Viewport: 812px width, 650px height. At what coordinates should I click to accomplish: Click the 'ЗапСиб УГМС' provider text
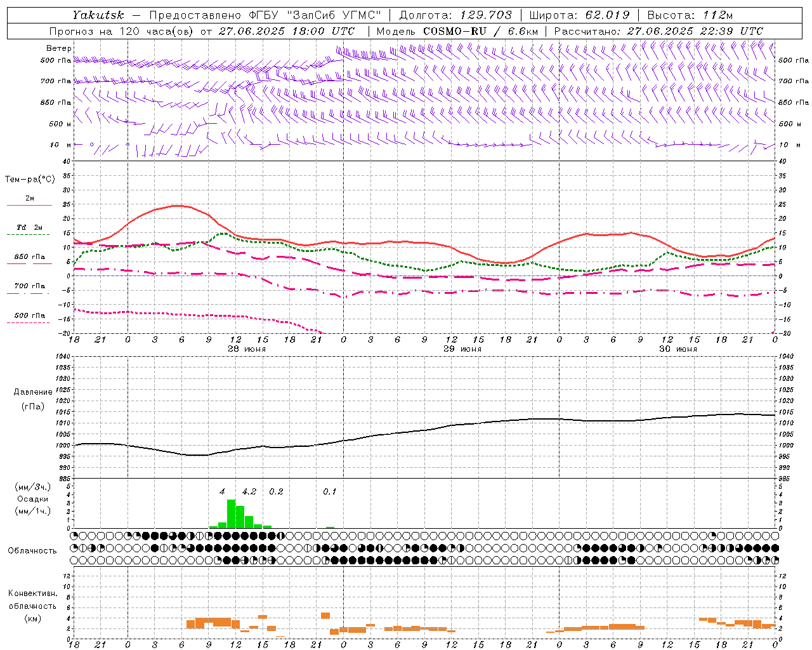[335, 15]
